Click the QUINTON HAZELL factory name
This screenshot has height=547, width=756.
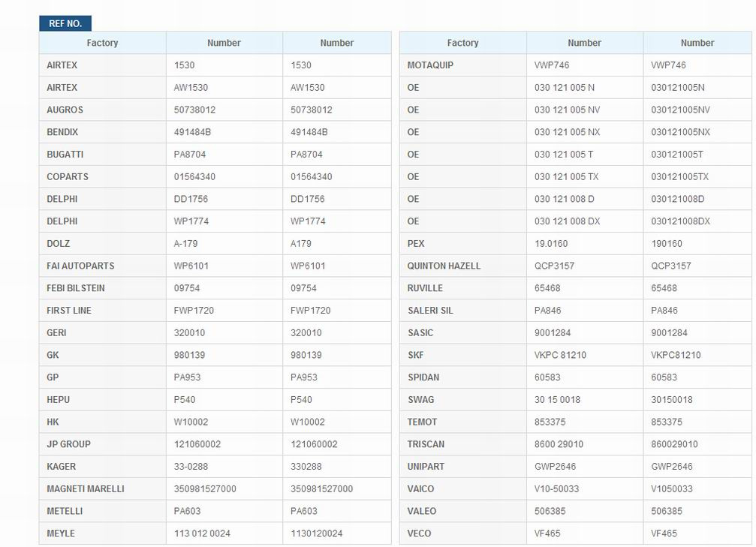click(x=444, y=266)
